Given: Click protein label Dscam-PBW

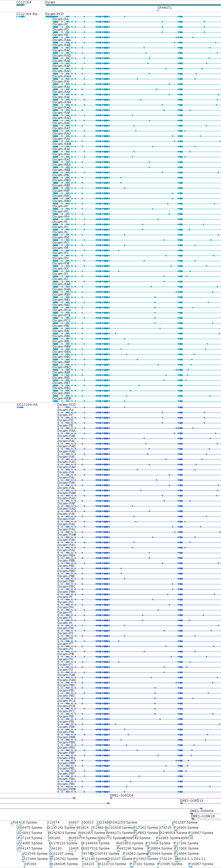Looking at the screenshot, I should point(67,790).
